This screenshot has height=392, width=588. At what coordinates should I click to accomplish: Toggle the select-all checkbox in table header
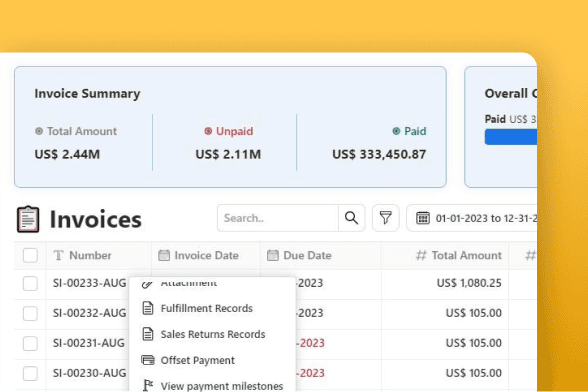tap(30, 255)
